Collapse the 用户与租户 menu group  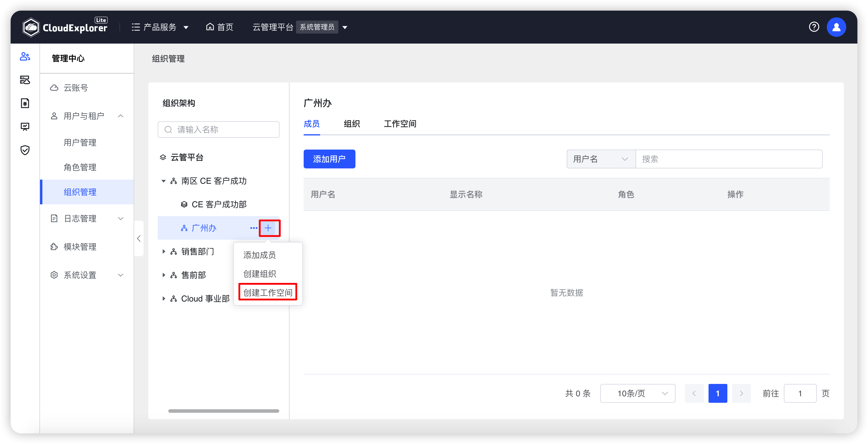tap(87, 116)
